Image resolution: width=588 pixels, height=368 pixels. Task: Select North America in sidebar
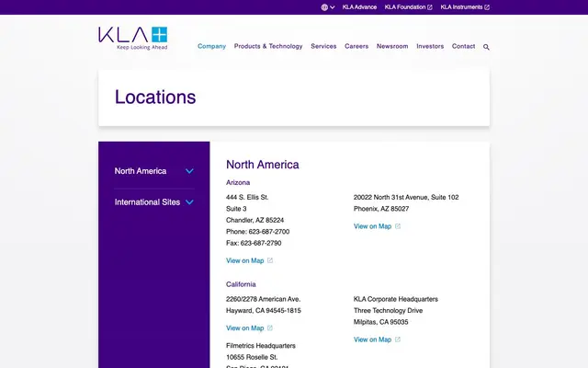coord(141,171)
